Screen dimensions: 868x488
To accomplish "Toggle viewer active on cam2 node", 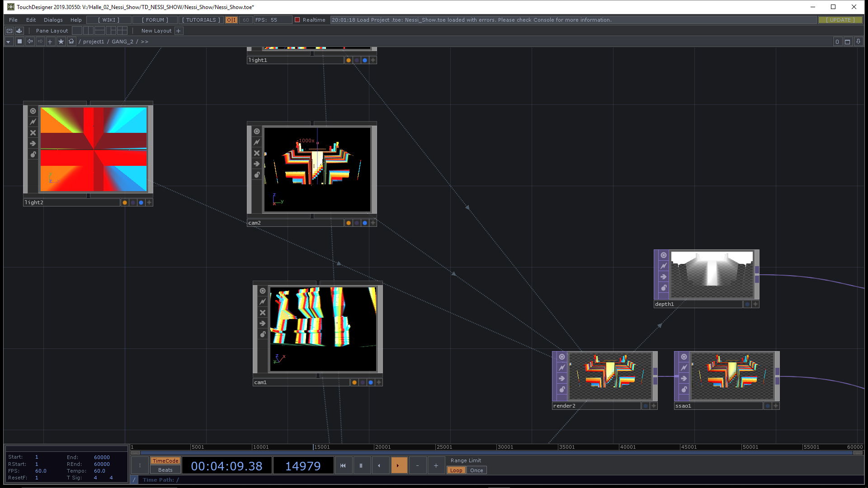I will tap(257, 131).
